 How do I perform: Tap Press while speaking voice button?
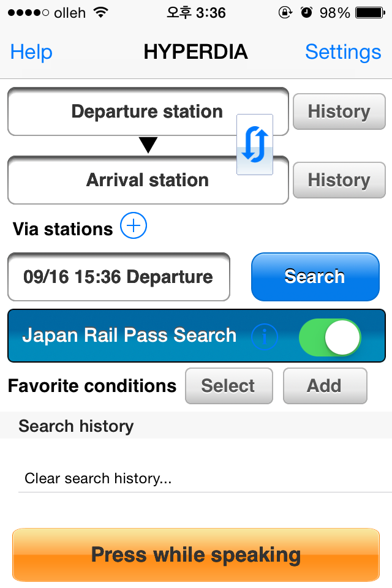tap(196, 555)
